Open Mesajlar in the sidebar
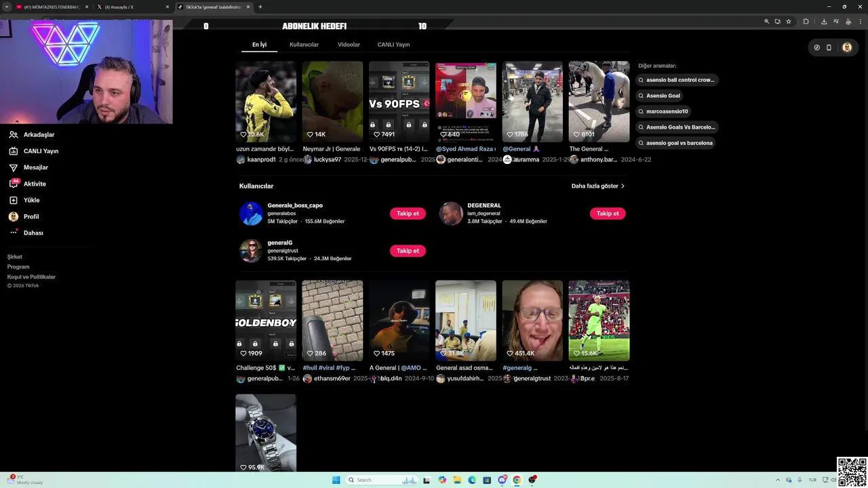Viewport: 868px width, 488px height. (x=28, y=167)
